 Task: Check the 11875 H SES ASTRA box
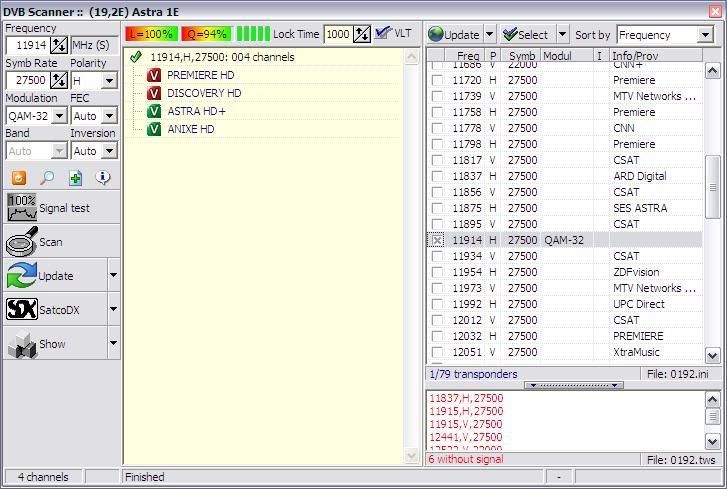click(437, 208)
